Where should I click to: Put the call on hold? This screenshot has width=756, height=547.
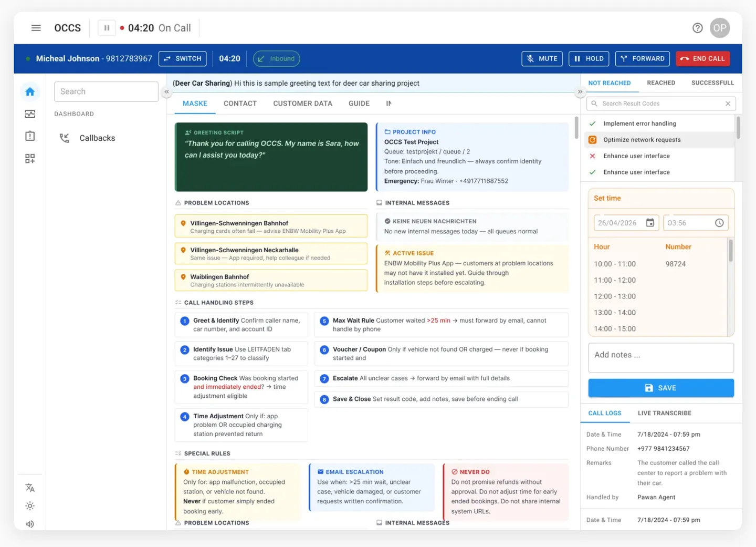[589, 59]
